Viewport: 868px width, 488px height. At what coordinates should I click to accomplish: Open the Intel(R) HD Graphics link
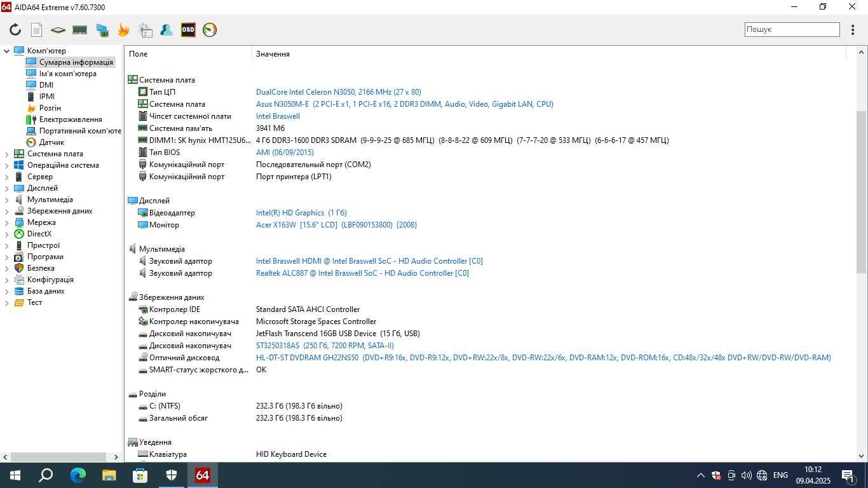pyautogui.click(x=301, y=213)
